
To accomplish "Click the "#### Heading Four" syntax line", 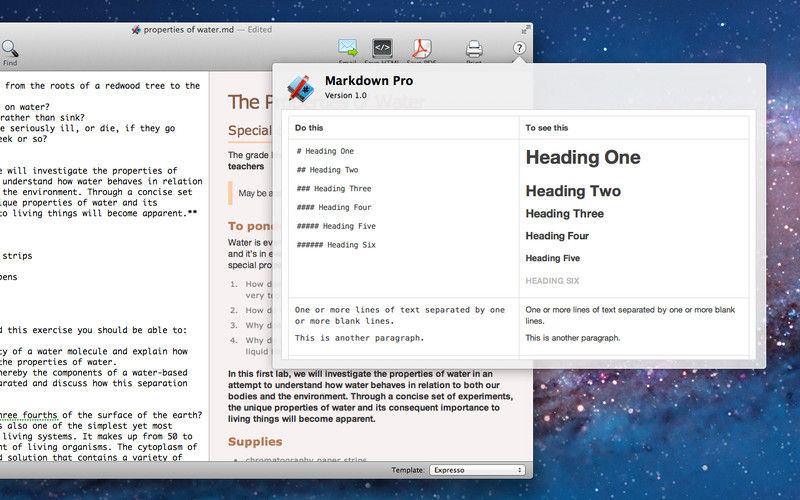I will coord(334,207).
